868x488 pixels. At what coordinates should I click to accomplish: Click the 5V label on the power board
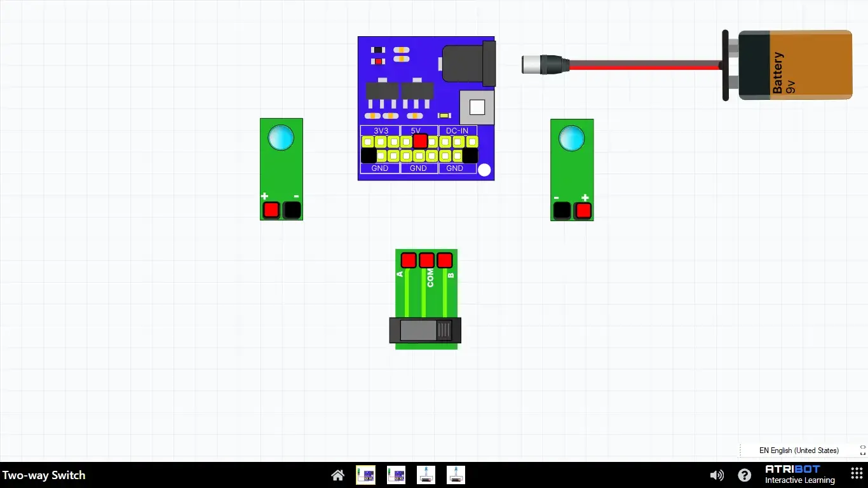pos(416,130)
